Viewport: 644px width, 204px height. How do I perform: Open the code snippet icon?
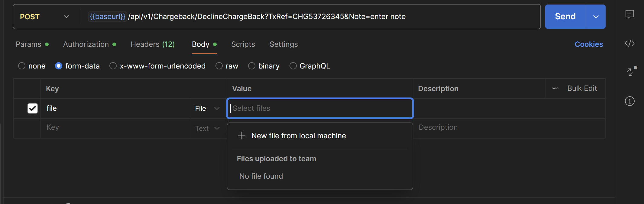[x=629, y=43]
